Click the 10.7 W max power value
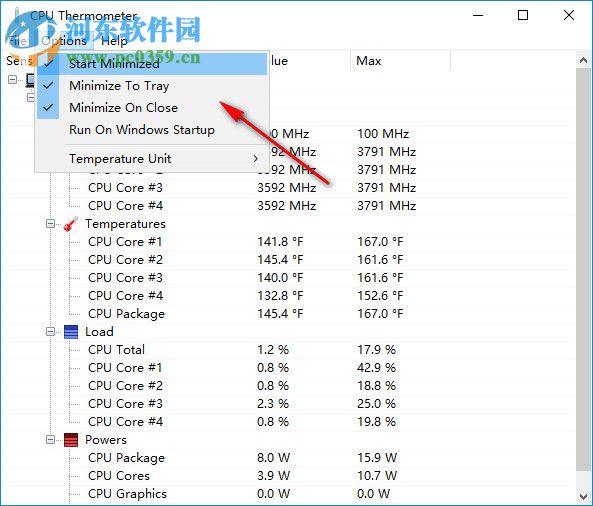The image size is (593, 506). tap(377, 476)
